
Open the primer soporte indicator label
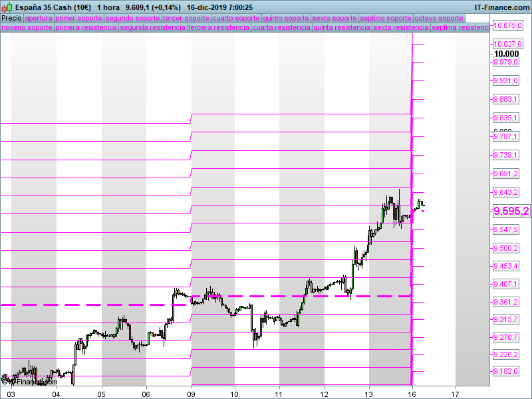(78, 19)
